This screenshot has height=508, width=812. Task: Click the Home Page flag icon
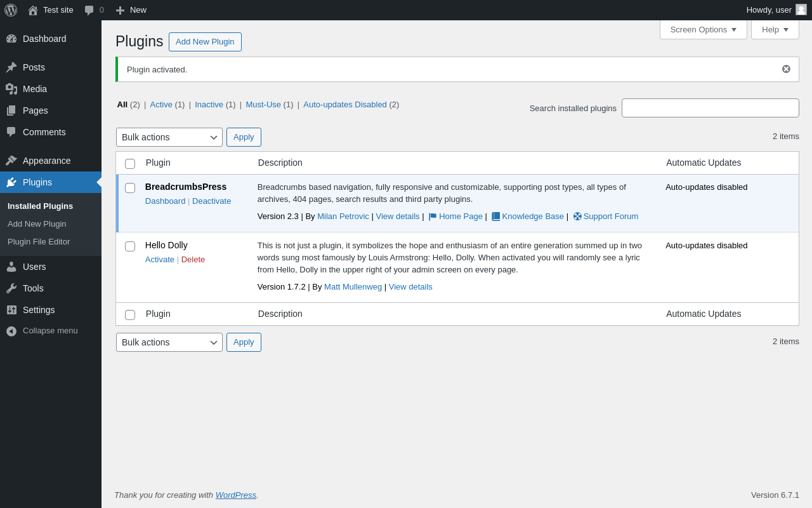pyautogui.click(x=433, y=217)
